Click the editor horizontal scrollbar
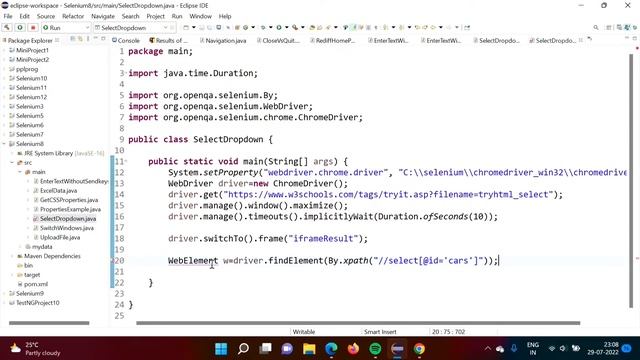Screen dimensions: 640x360 (x=358, y=323)
